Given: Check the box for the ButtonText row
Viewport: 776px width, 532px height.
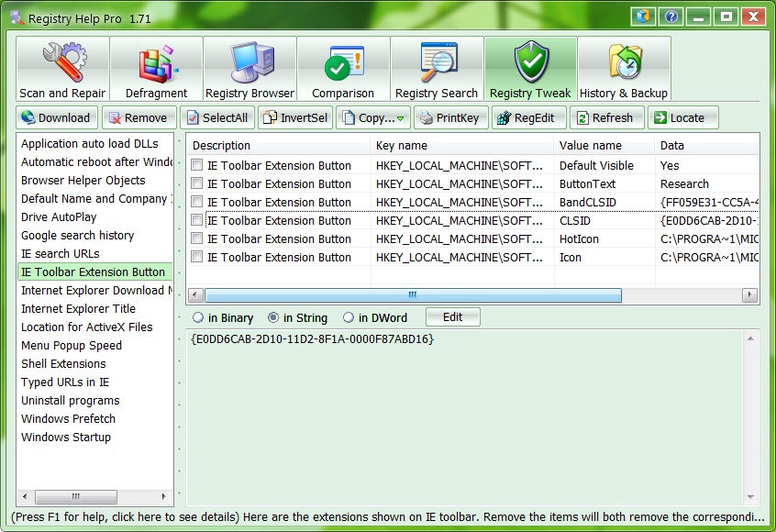Looking at the screenshot, I should click(197, 183).
